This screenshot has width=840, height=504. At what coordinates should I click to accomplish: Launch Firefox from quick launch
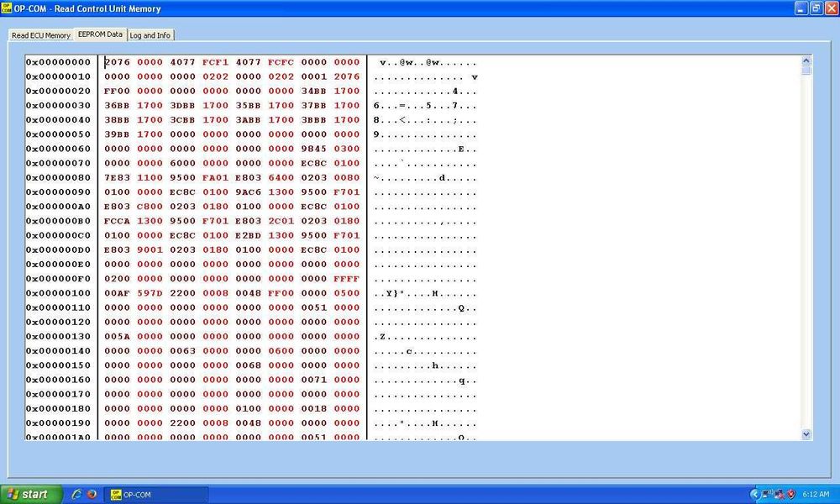pyautogui.click(x=92, y=495)
